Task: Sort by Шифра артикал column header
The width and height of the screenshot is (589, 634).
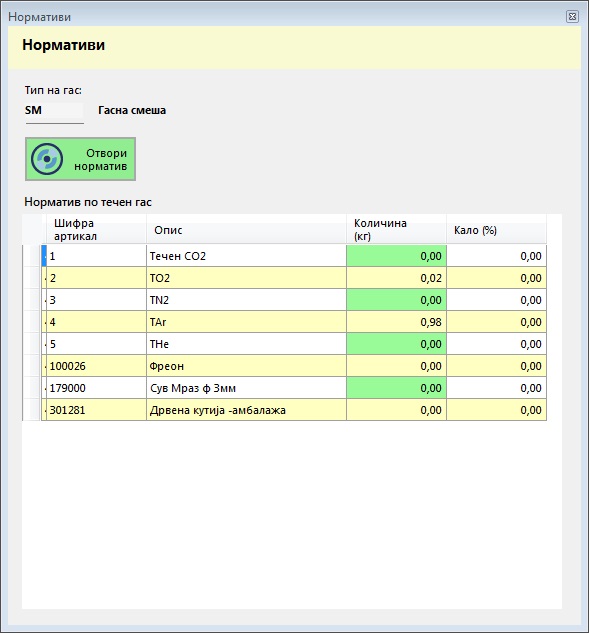Action: click(x=96, y=229)
